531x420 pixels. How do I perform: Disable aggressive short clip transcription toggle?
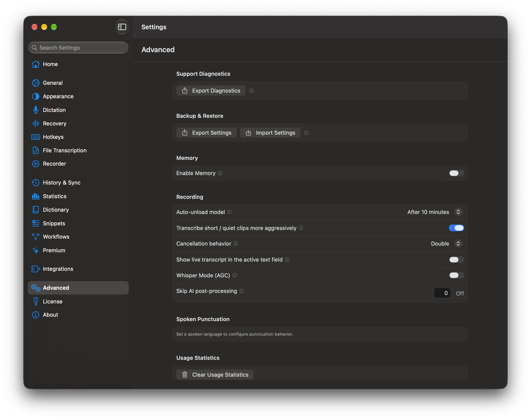tap(456, 228)
